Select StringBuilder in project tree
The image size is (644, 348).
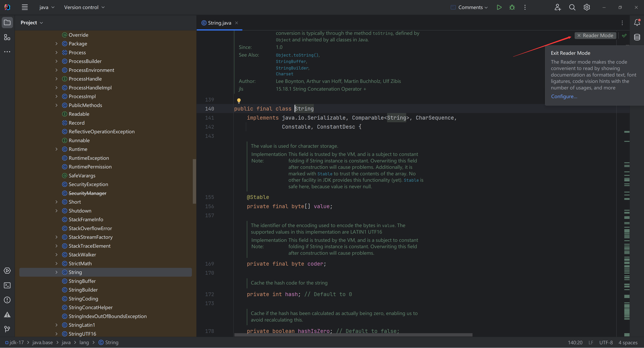(83, 290)
